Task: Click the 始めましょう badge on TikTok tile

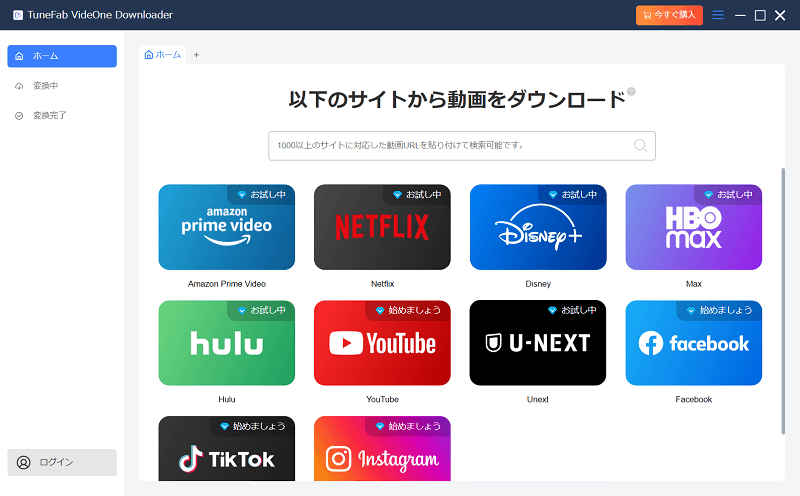Action: [253, 426]
